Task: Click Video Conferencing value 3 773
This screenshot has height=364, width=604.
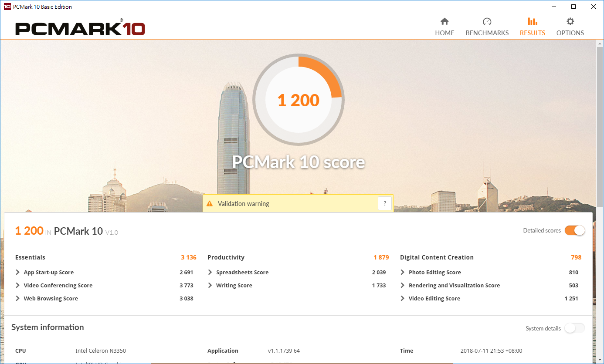Action: click(187, 285)
